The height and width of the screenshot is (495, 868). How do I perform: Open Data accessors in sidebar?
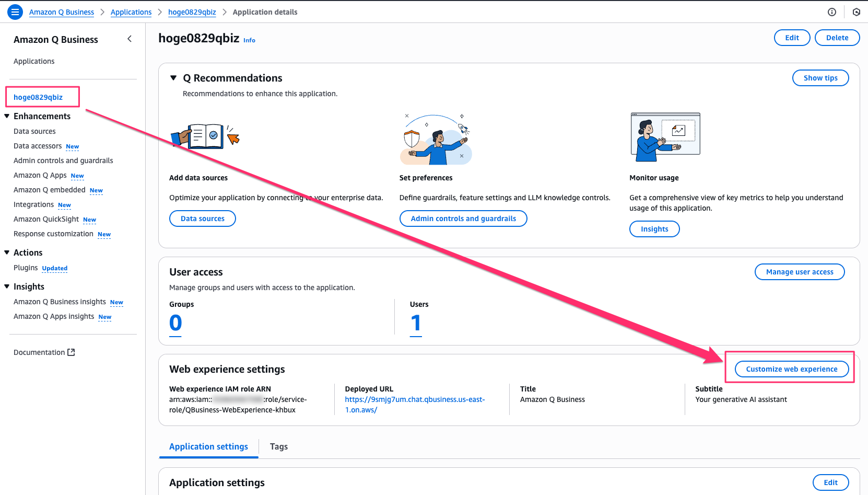[38, 146]
